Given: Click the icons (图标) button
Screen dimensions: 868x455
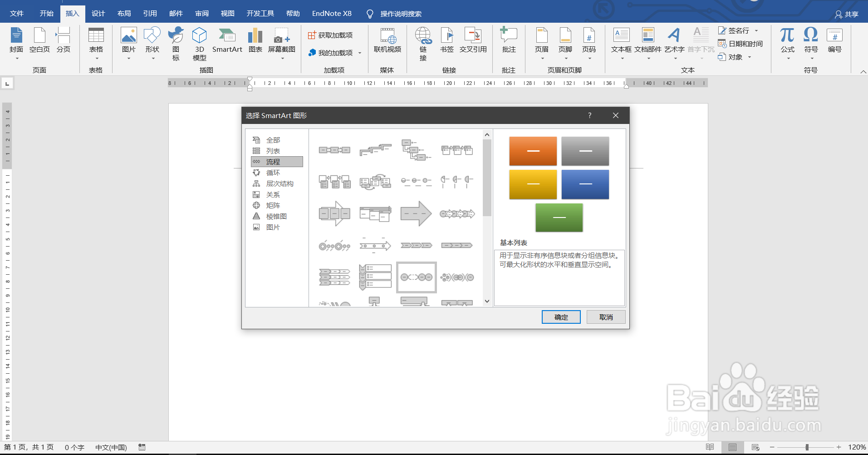Looking at the screenshot, I should click(176, 44).
